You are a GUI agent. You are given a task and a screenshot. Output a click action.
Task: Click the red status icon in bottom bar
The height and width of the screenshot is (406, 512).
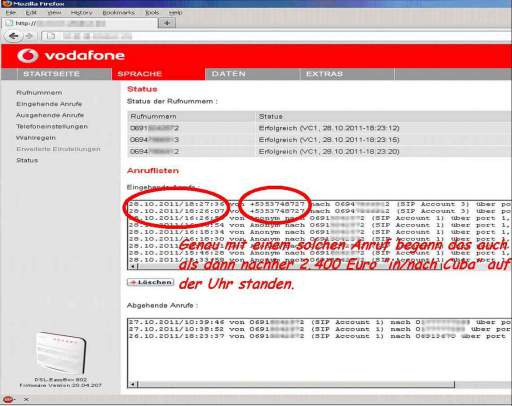[x=8, y=399]
